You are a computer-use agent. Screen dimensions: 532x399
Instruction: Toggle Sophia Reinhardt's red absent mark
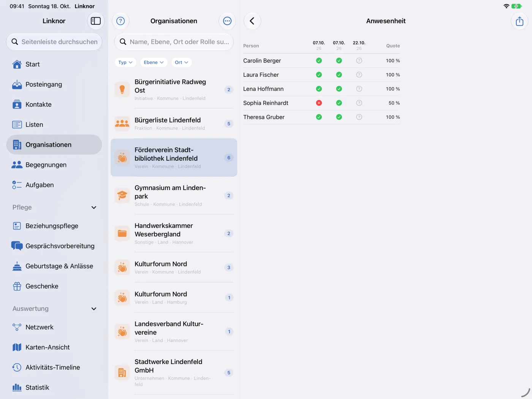point(319,103)
